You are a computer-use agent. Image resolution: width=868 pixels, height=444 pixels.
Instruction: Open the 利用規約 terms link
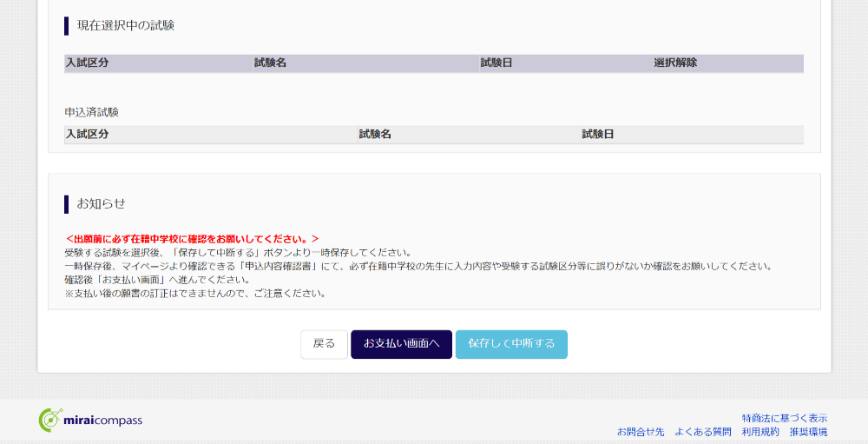[760, 432]
